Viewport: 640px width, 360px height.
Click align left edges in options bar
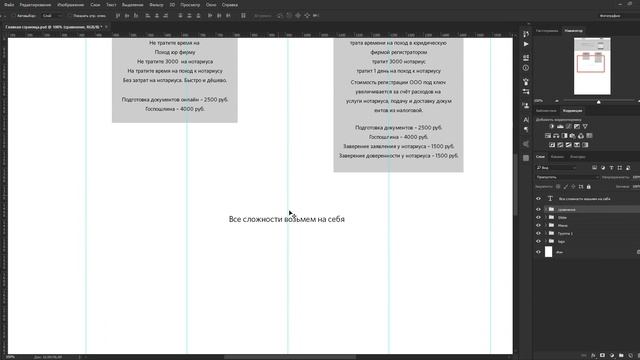click(148, 16)
